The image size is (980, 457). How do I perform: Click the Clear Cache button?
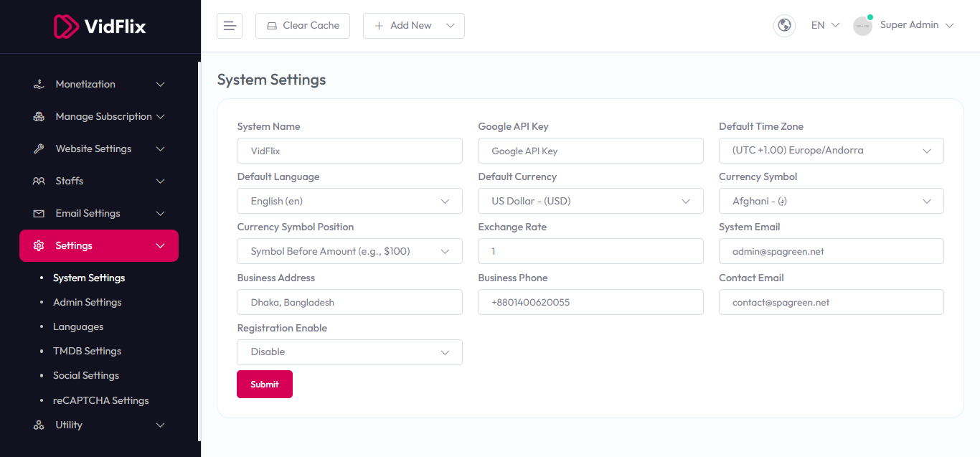302,26
